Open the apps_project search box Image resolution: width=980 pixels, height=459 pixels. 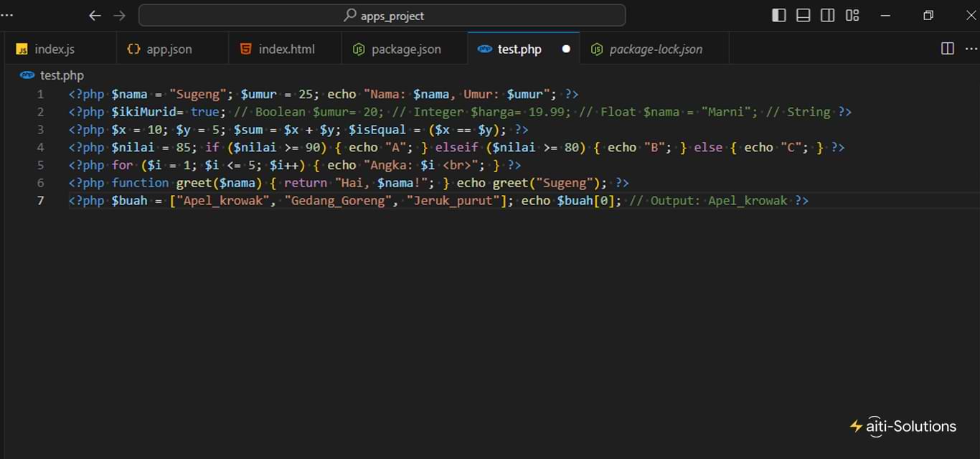(x=382, y=15)
